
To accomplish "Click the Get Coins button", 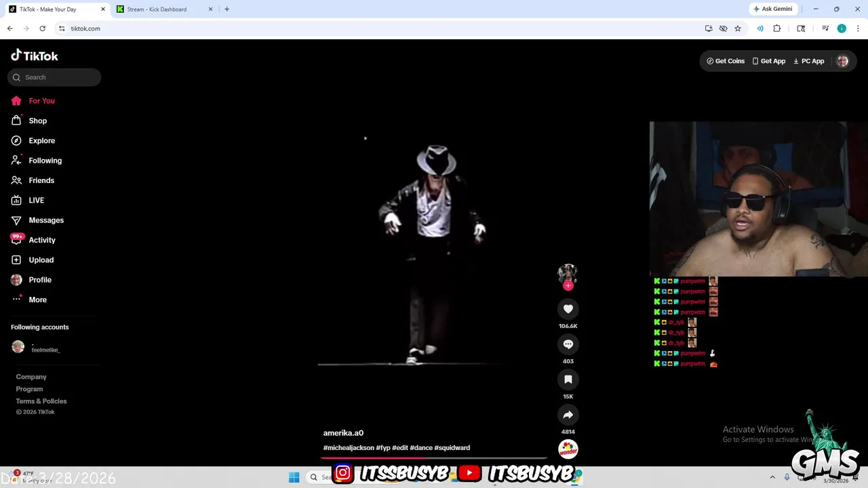I will [x=726, y=61].
